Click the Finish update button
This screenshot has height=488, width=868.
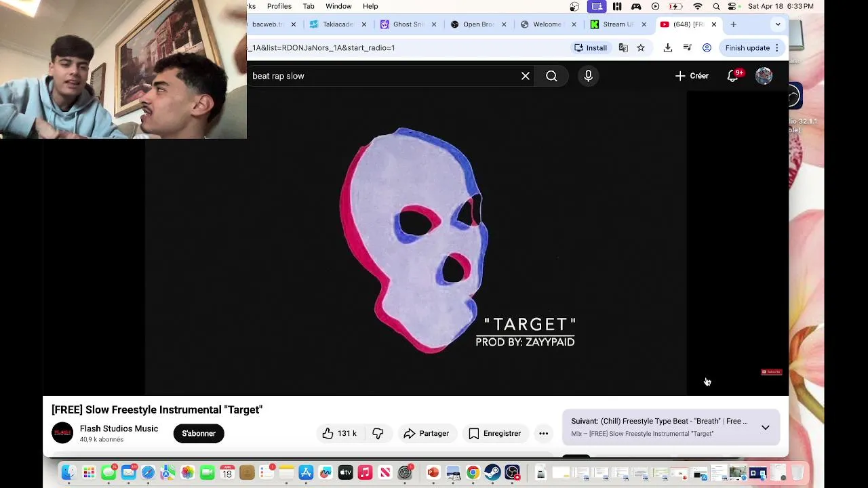click(x=747, y=47)
